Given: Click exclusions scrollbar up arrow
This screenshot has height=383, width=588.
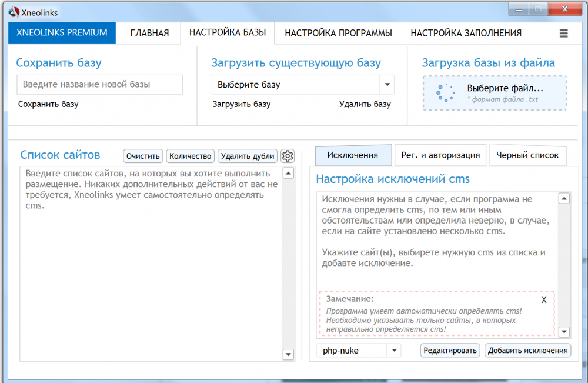Looking at the screenshot, I should [564, 198].
